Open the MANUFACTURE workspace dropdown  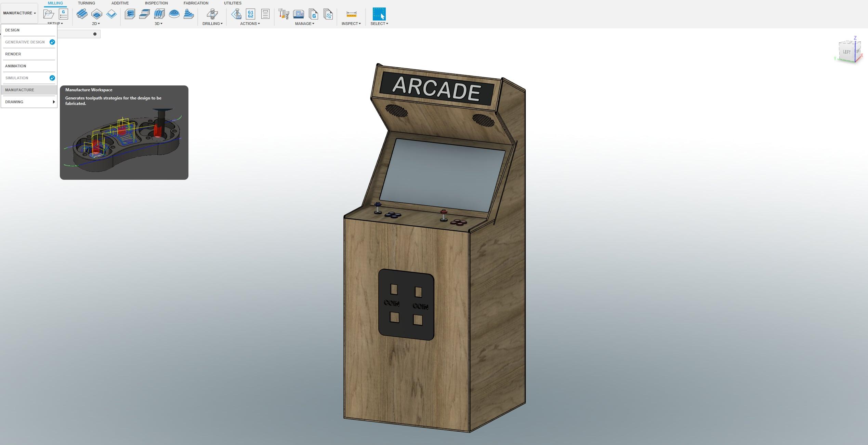click(19, 13)
